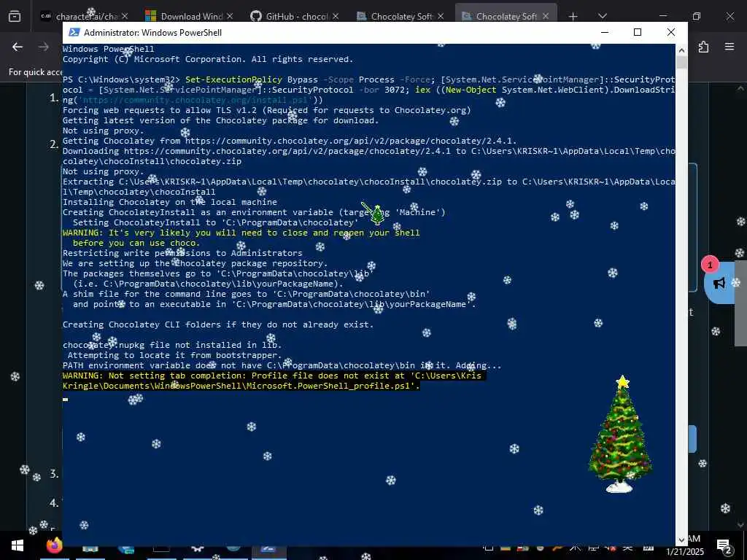The height and width of the screenshot is (560, 747).
Task: Close the Administrator PowerShell window
Action: [671, 32]
